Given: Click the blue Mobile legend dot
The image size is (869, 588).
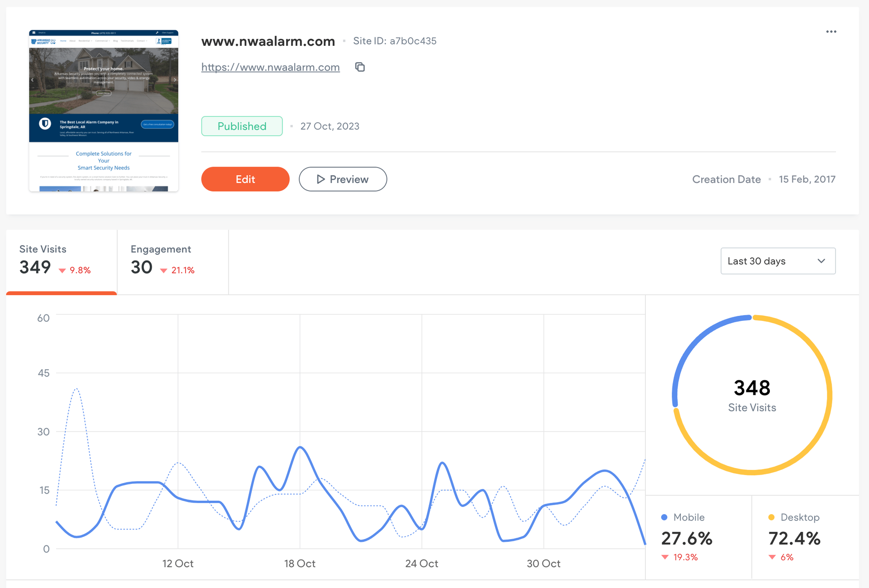Looking at the screenshot, I should [664, 517].
